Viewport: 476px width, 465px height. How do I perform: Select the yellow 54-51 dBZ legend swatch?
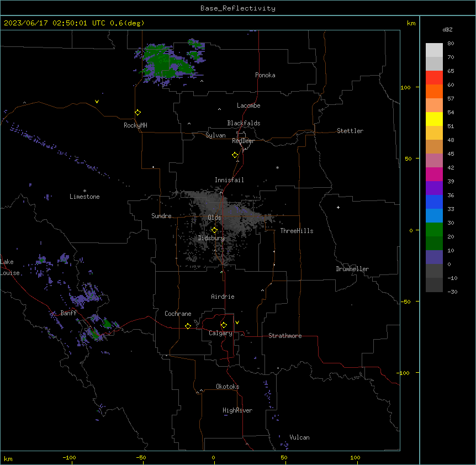coord(434,119)
